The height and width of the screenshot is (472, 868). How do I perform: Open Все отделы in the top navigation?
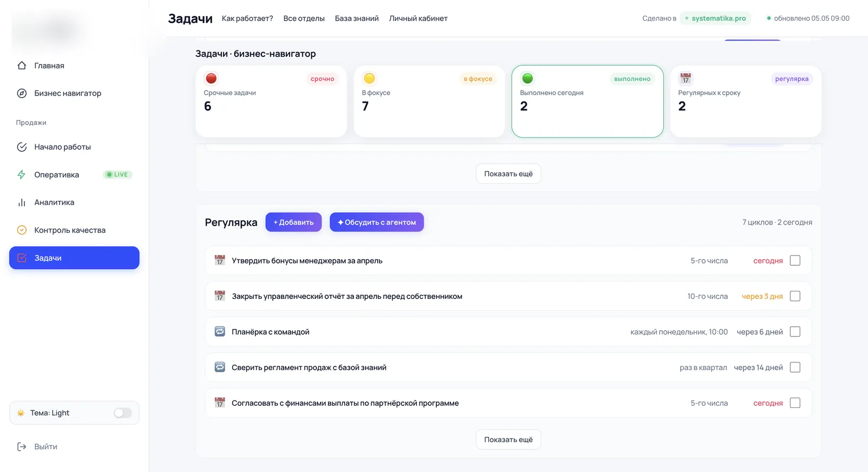tap(304, 18)
